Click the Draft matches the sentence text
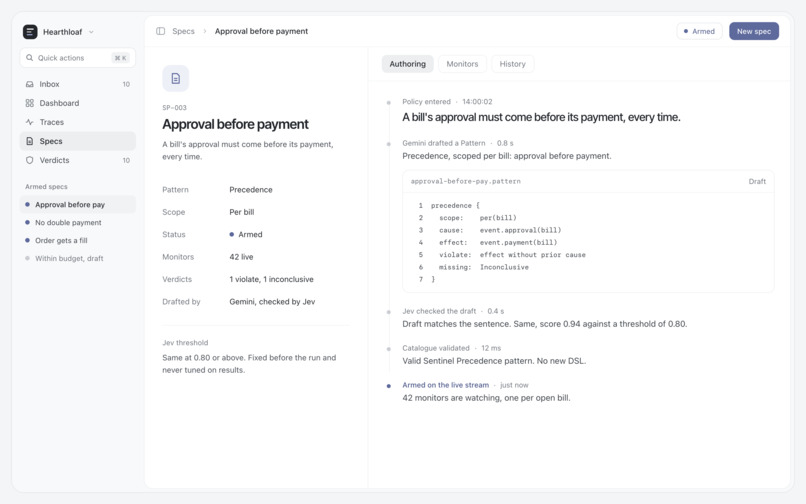The height and width of the screenshot is (504, 806). (x=544, y=324)
